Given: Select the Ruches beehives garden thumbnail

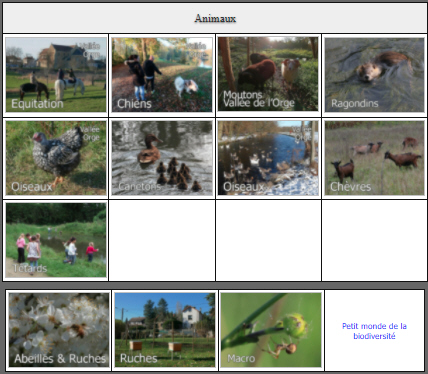Looking at the screenshot, I should coord(165,330).
